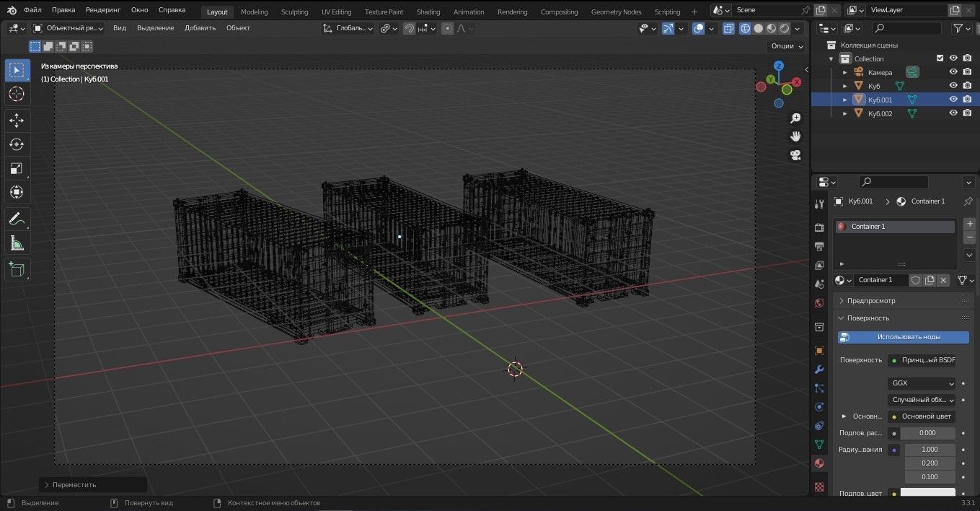The width and height of the screenshot is (980, 511).
Task: Open the Рендеринг menu
Action: pyautogui.click(x=103, y=10)
